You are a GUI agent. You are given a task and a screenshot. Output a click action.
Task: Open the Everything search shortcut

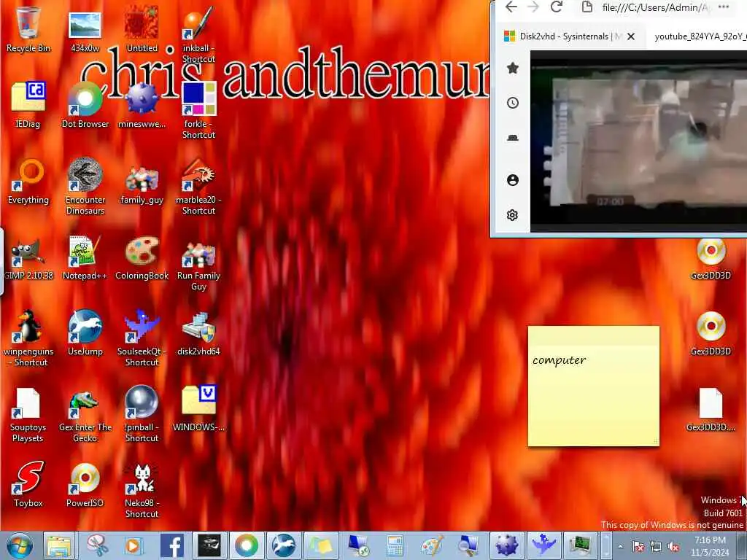pyautogui.click(x=28, y=181)
